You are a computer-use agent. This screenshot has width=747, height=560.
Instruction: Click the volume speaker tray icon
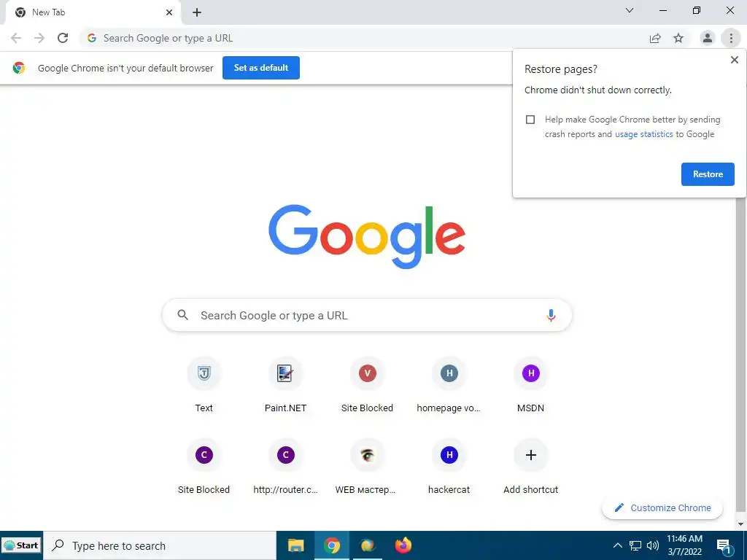click(x=653, y=545)
